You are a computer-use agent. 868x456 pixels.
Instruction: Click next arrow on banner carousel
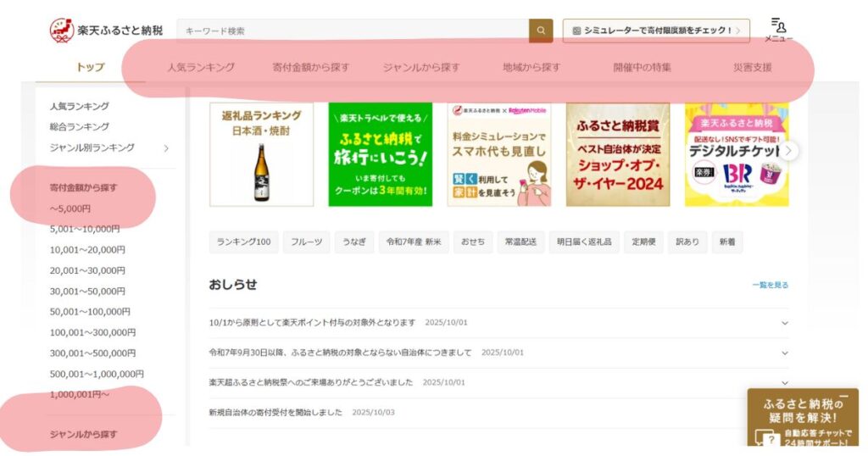point(789,151)
